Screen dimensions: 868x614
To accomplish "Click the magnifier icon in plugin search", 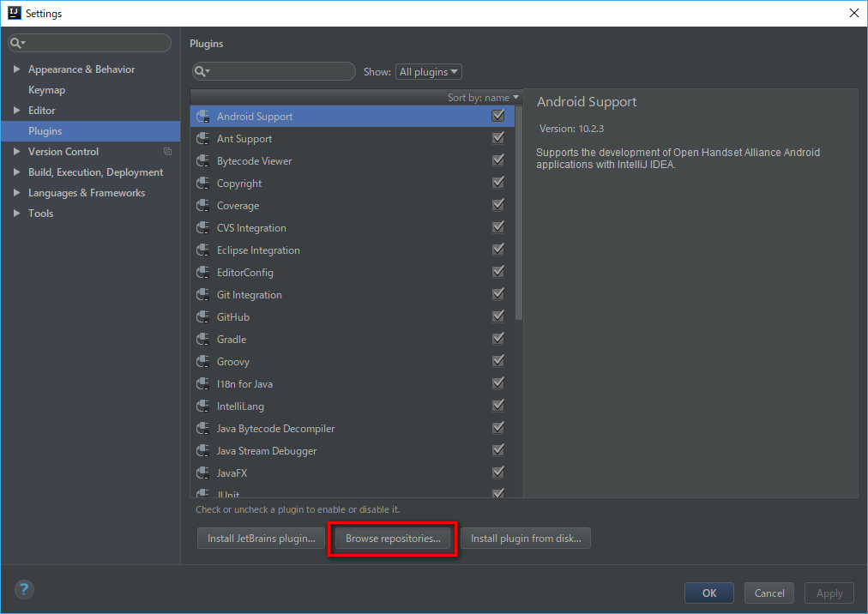I will [x=202, y=71].
